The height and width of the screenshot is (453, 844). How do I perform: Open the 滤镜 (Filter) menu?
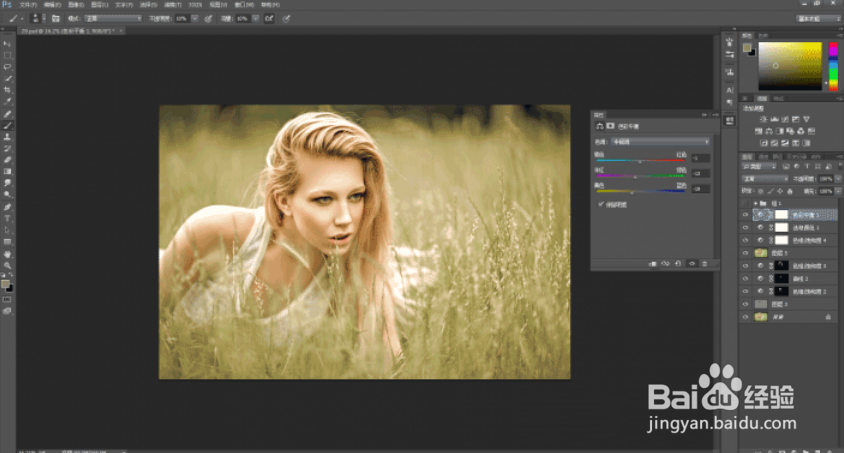pos(172,4)
